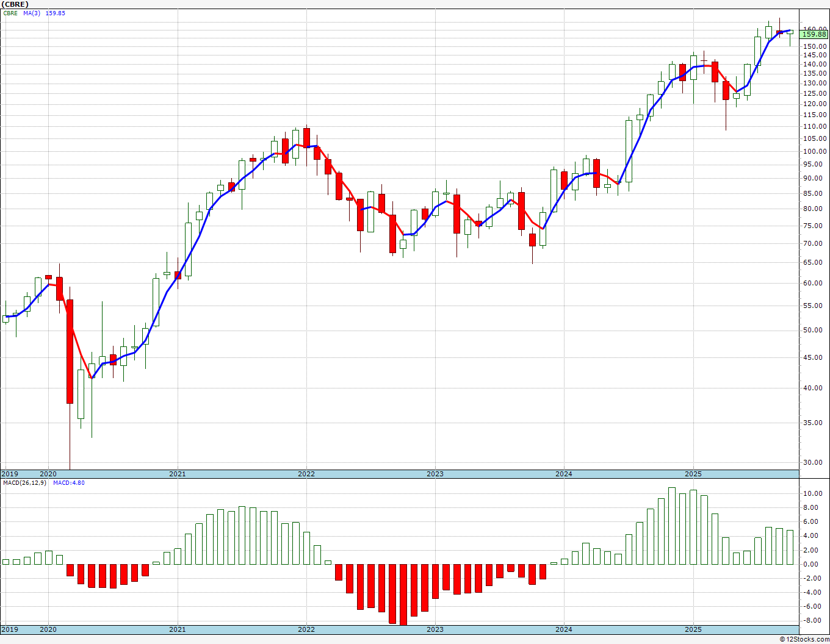
Task: Click the MACD:4.80 value label
Action: (69, 482)
